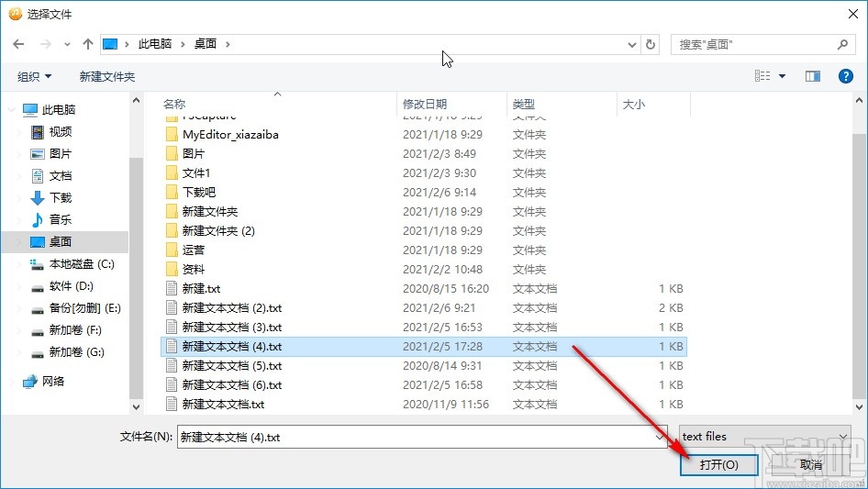Select 新建文本文档 (3).txt
The height and width of the screenshot is (489, 868).
point(232,328)
